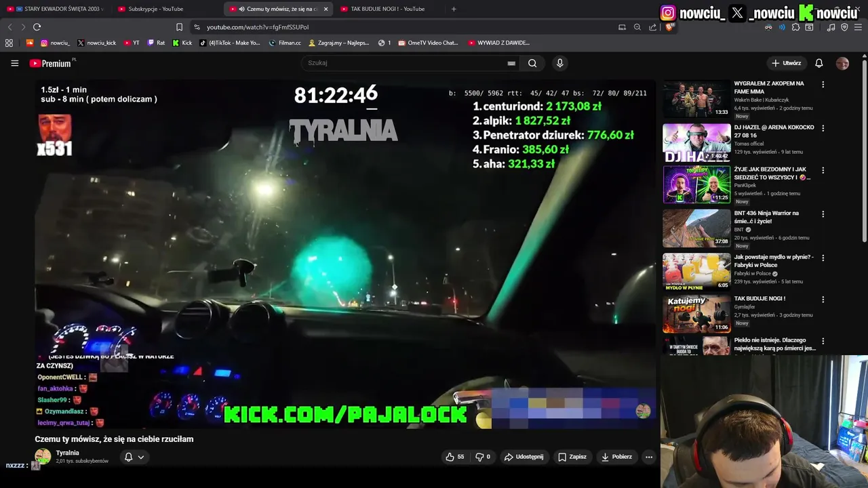This screenshot has height=488, width=868.
Task: Click the Udostępnij share button
Action: click(524, 457)
